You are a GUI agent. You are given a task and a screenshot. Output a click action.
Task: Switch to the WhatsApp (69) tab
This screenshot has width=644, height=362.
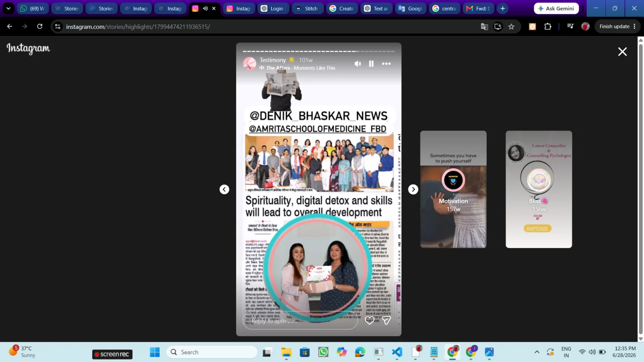coord(33,8)
